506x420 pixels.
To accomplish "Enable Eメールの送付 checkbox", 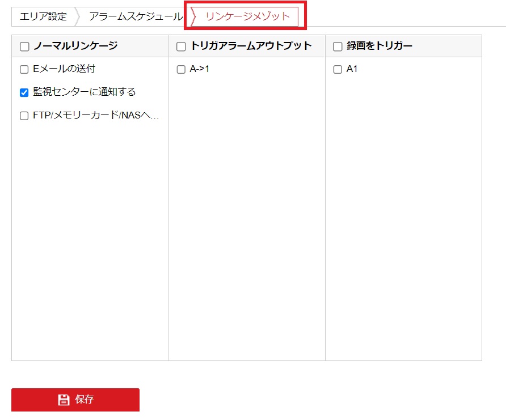I will click(x=24, y=70).
